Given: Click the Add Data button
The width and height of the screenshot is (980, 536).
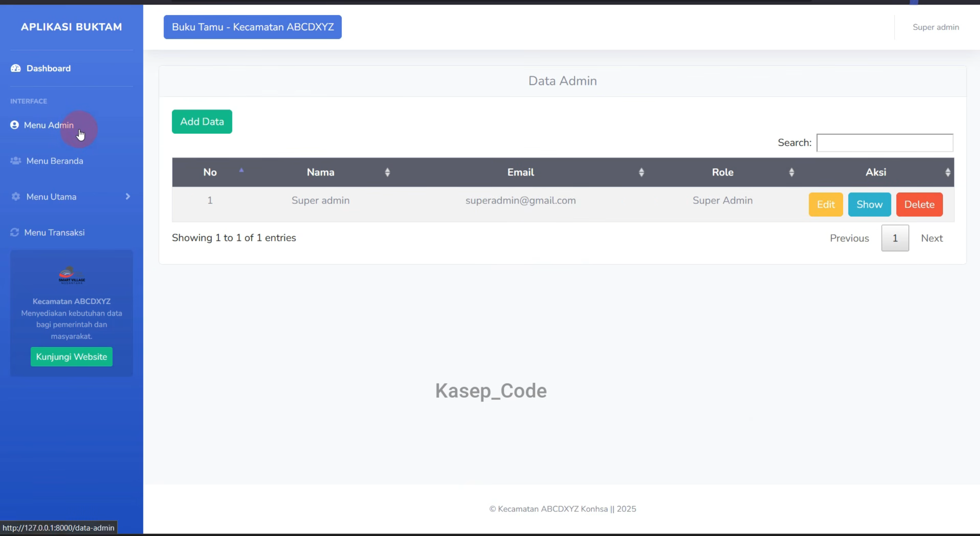Looking at the screenshot, I should [202, 121].
